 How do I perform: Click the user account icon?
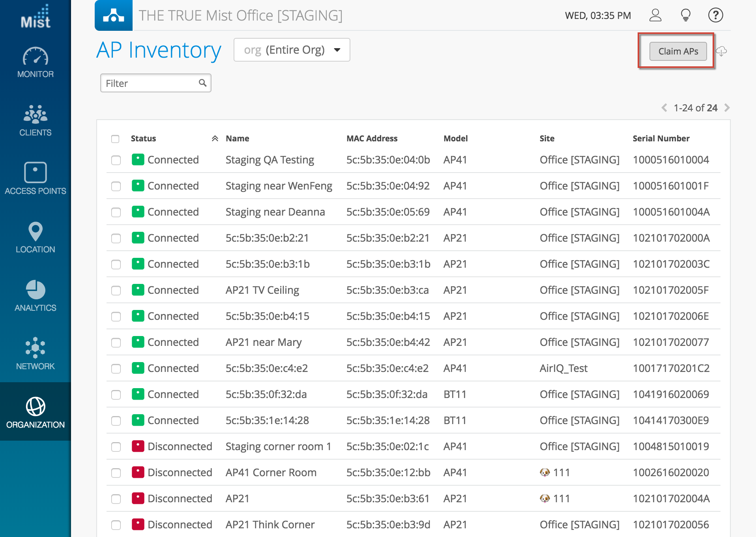(655, 15)
